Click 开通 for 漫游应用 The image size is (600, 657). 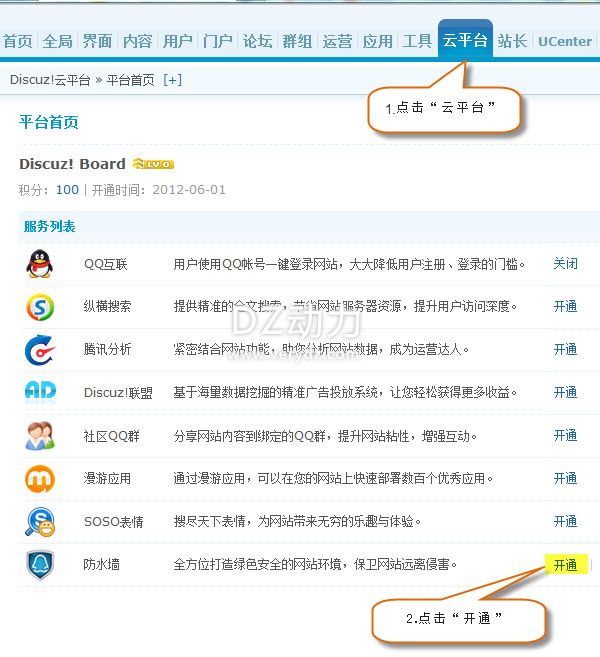[x=565, y=478]
